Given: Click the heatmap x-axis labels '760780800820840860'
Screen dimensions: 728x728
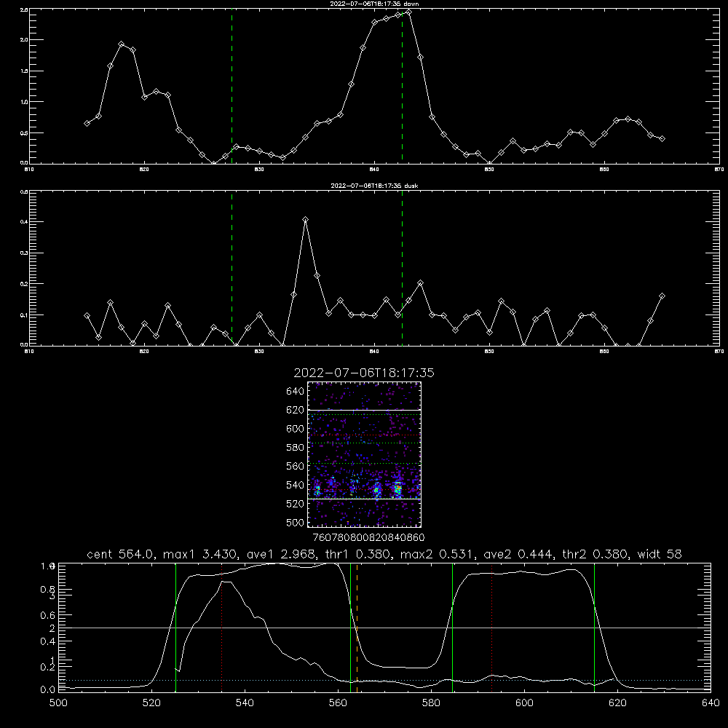Looking at the screenshot, I should tap(368, 537).
